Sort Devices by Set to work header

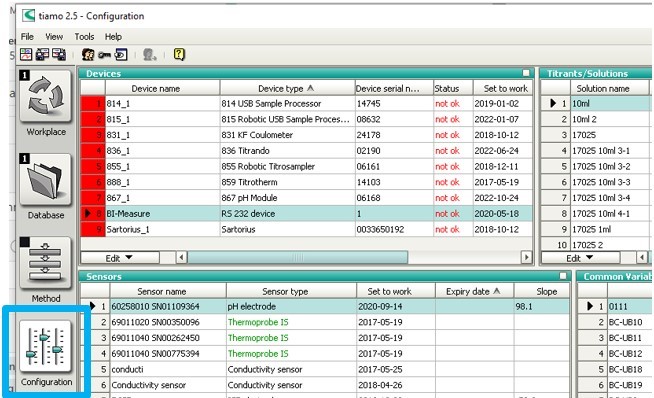pos(503,88)
